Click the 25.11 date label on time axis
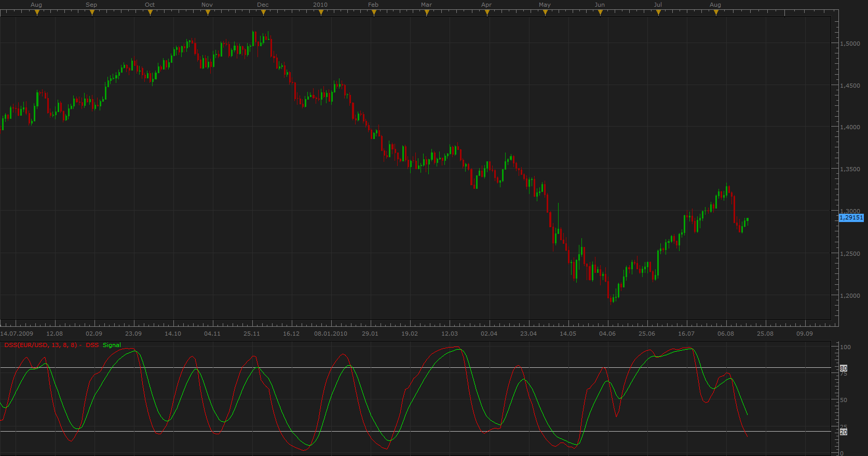This screenshot has height=456, width=868. point(252,334)
